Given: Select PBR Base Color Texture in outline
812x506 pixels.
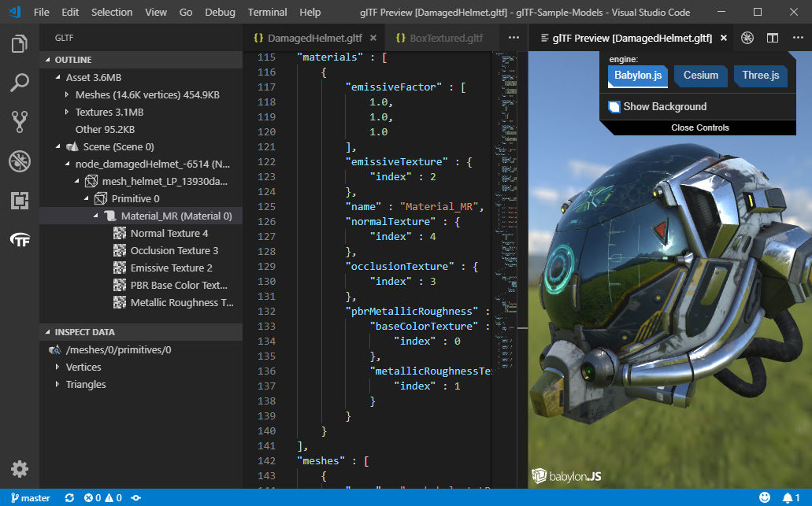Looking at the screenshot, I should coord(179,286).
